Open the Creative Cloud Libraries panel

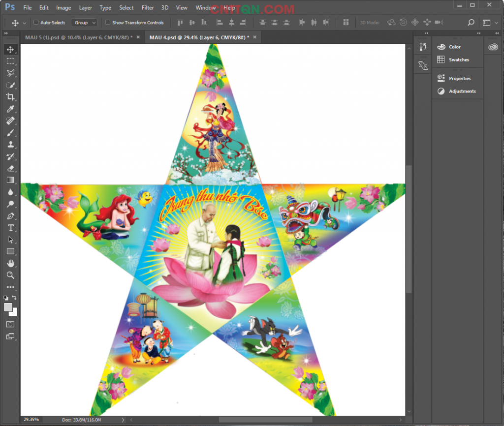493,47
